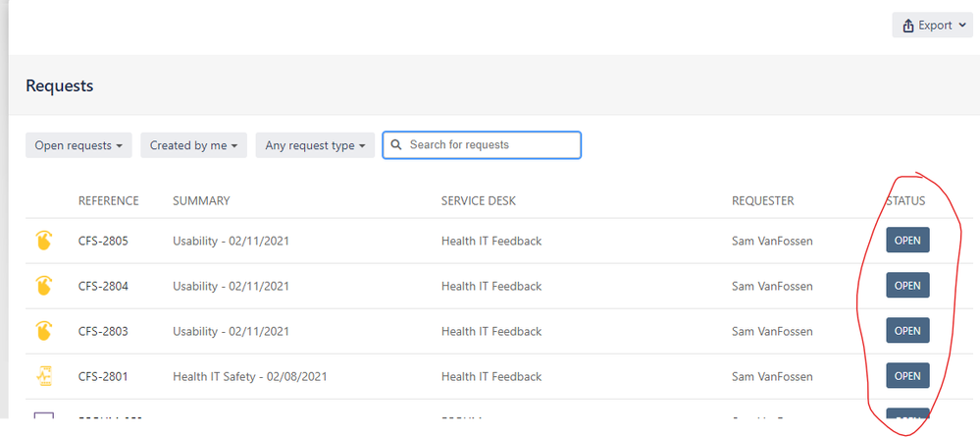980x437 pixels.
Task: Click the CFS-2803 request type icon
Action: 44,332
